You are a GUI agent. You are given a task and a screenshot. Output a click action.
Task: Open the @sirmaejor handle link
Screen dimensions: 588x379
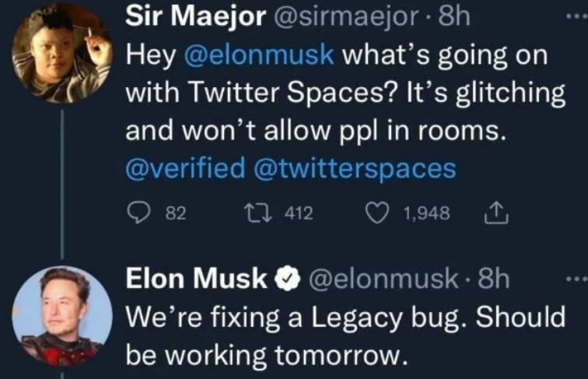tap(348, 17)
